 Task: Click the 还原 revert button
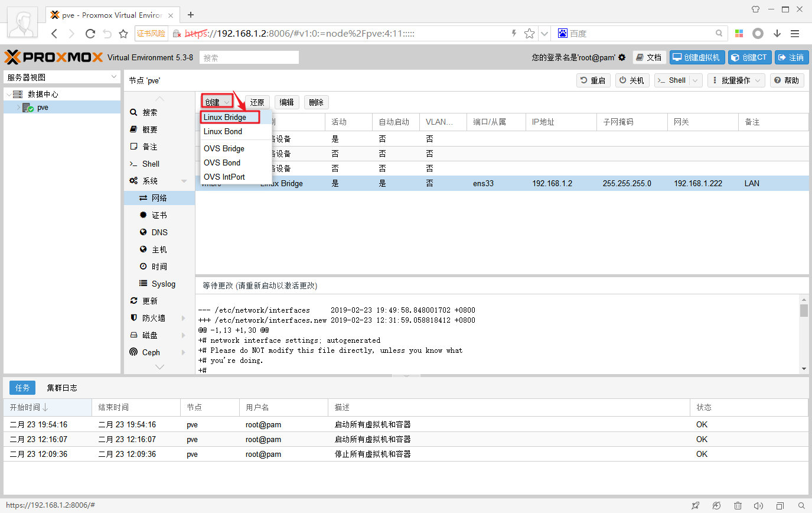(257, 102)
